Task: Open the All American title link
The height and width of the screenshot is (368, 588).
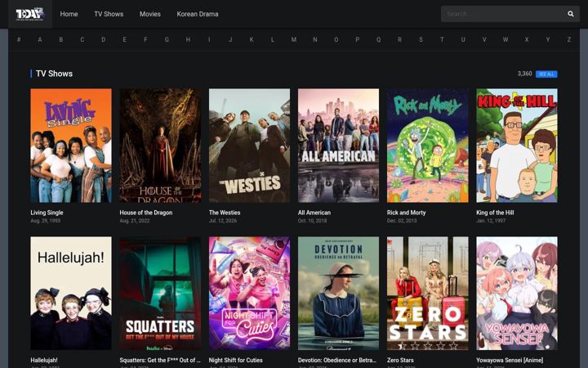Action: coord(314,213)
